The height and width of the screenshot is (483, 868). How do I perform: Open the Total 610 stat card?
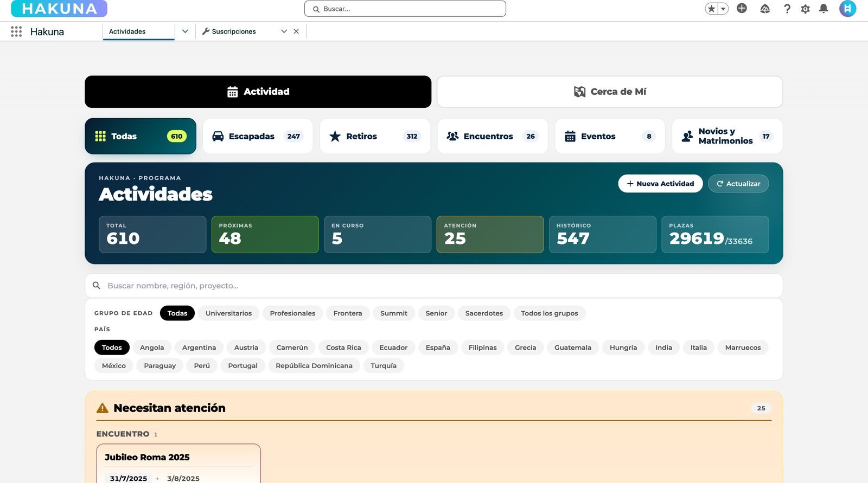[x=152, y=234]
